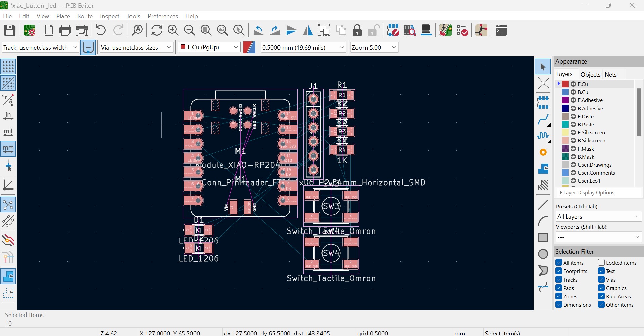Image resolution: width=644 pixels, height=336 pixels.
Task: Zoom out of the board
Action: tap(189, 30)
